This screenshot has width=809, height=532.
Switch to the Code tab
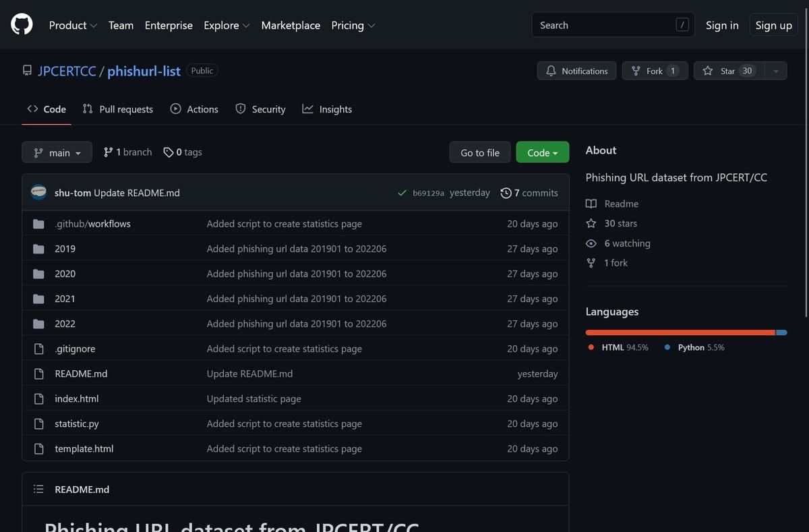click(x=47, y=109)
